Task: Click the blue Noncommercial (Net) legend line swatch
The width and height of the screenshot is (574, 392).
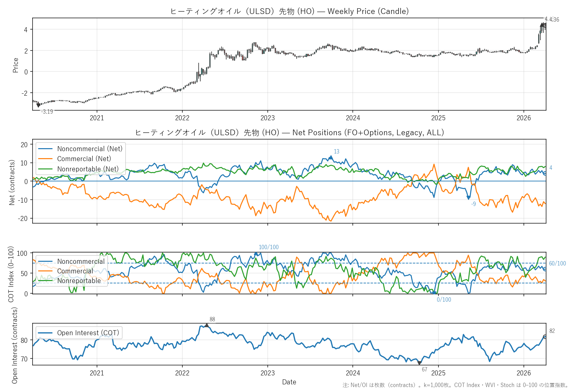Action: [x=45, y=149]
